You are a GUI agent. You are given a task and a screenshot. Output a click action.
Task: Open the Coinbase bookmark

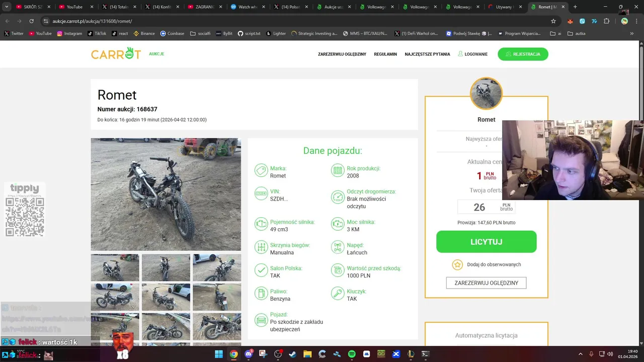172,34
